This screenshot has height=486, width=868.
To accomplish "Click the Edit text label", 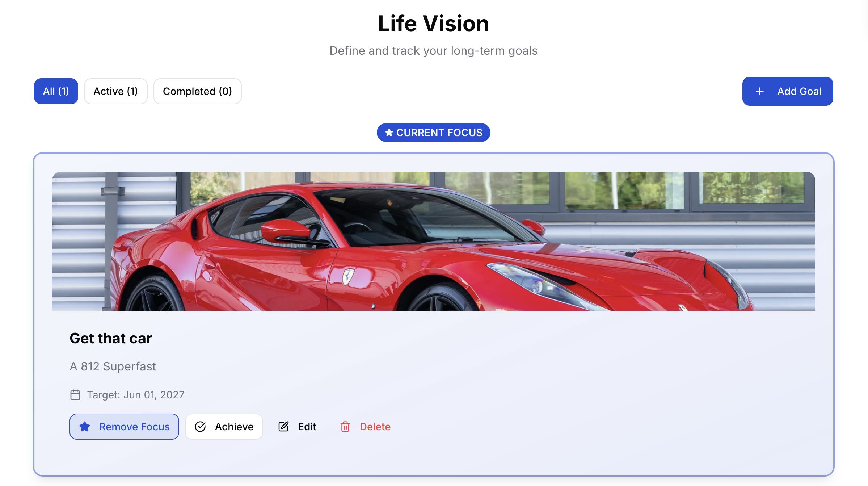I will click(307, 427).
